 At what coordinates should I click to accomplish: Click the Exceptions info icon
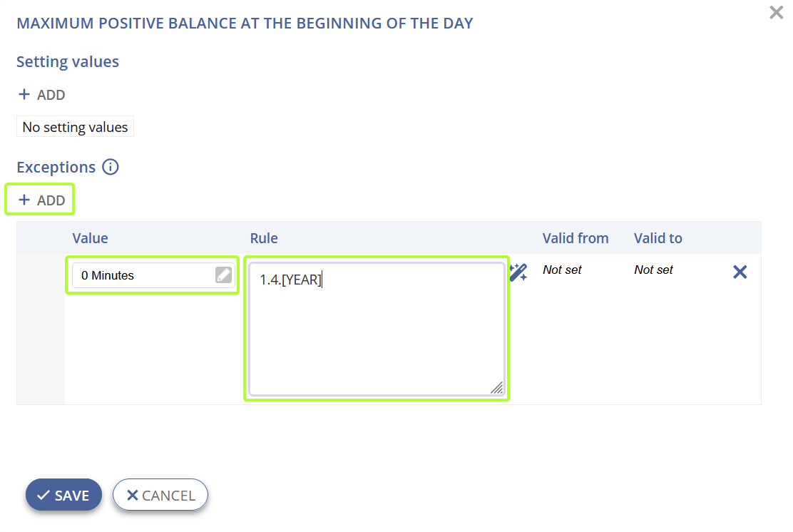click(x=111, y=167)
